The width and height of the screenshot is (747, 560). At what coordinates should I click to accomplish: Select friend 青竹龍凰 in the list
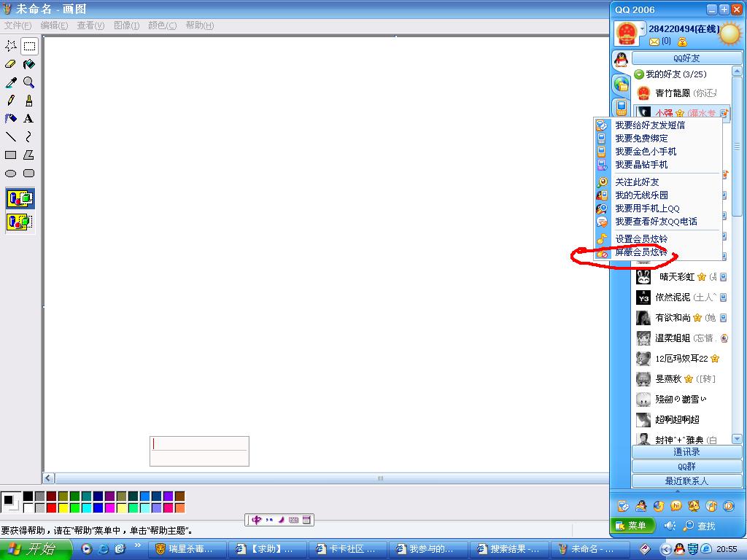pos(682,93)
